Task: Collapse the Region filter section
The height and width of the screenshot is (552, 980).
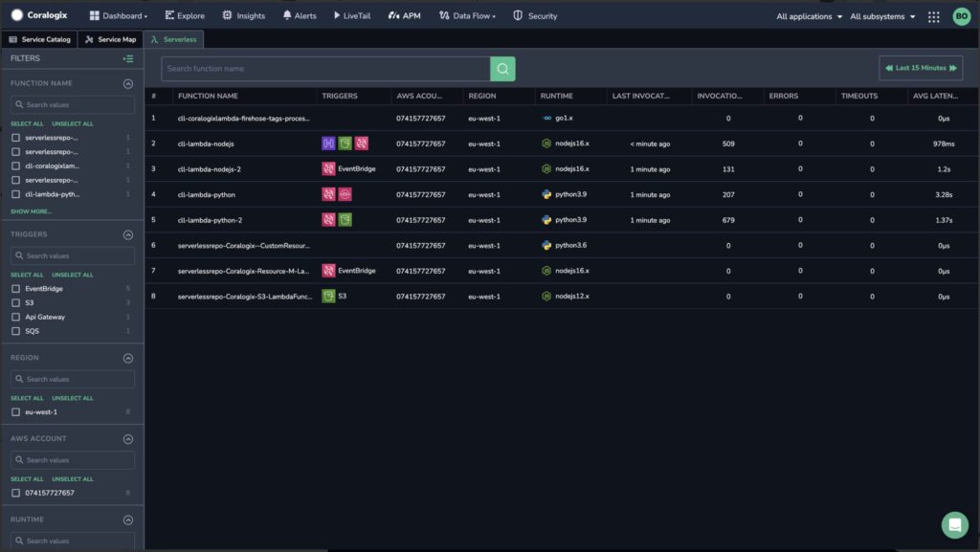Action: click(x=128, y=359)
